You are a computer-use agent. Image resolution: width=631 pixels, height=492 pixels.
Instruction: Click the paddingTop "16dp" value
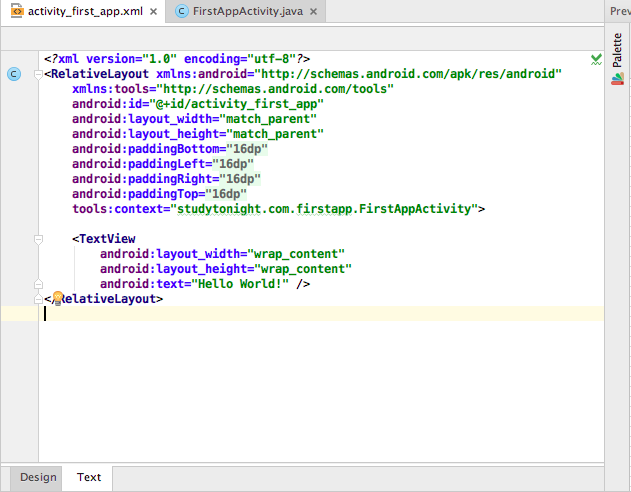pos(226,194)
